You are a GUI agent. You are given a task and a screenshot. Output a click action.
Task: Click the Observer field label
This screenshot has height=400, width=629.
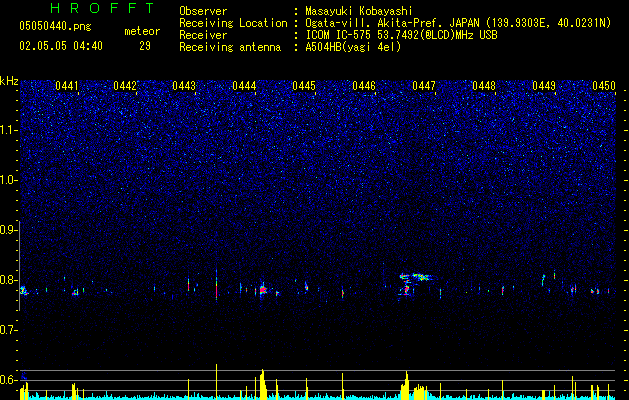click(203, 11)
